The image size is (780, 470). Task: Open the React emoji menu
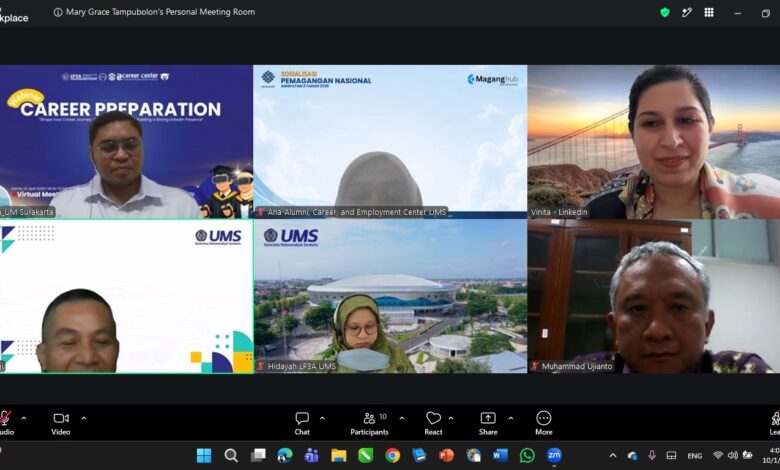(433, 423)
